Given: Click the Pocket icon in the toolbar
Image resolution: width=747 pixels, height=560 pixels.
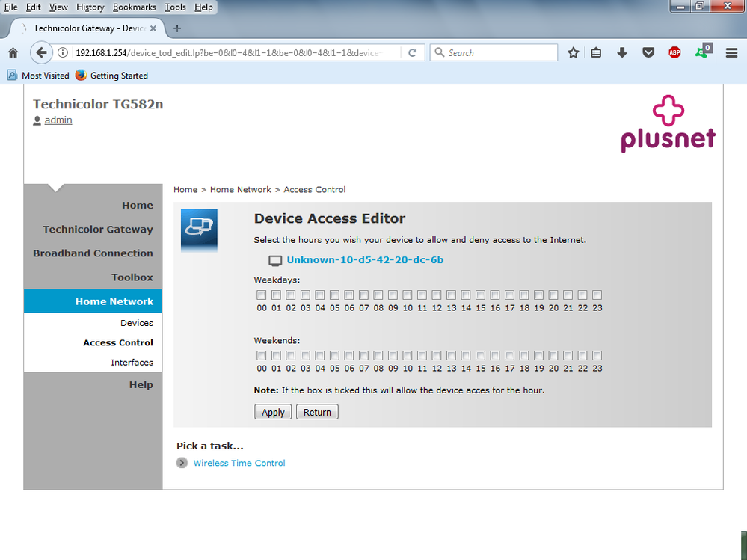Looking at the screenshot, I should (x=648, y=53).
